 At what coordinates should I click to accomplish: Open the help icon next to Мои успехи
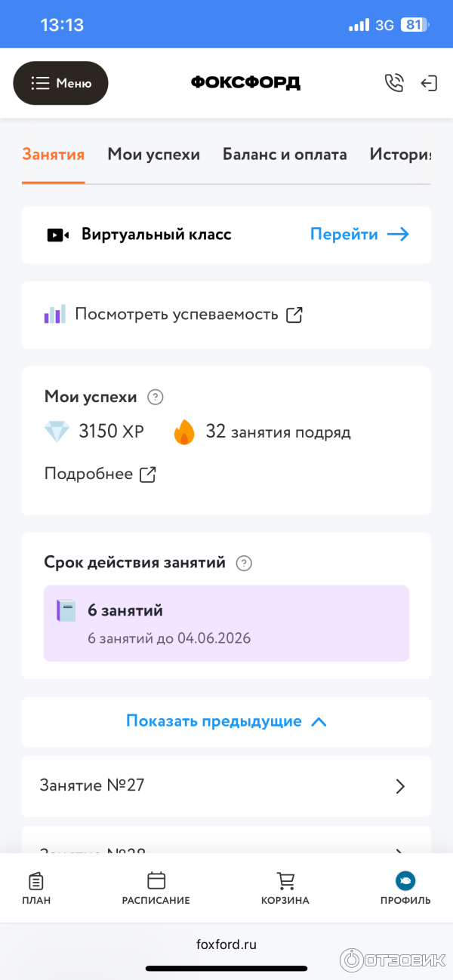pos(156,396)
